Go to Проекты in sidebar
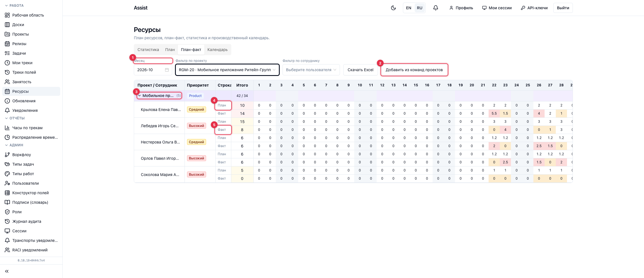 31,34
